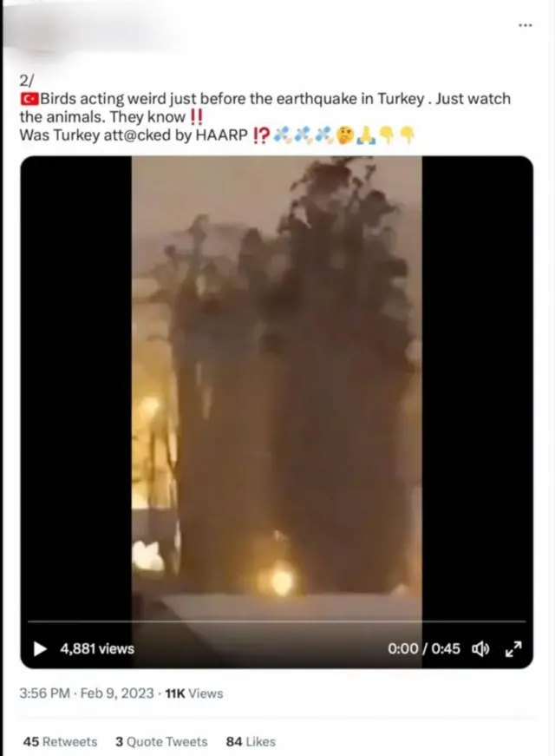
Task: Click the thinking face emoji
Action: pos(345,135)
